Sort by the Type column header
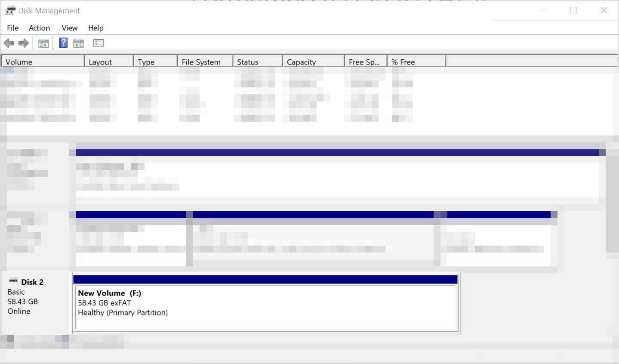619x364 pixels. coord(156,62)
